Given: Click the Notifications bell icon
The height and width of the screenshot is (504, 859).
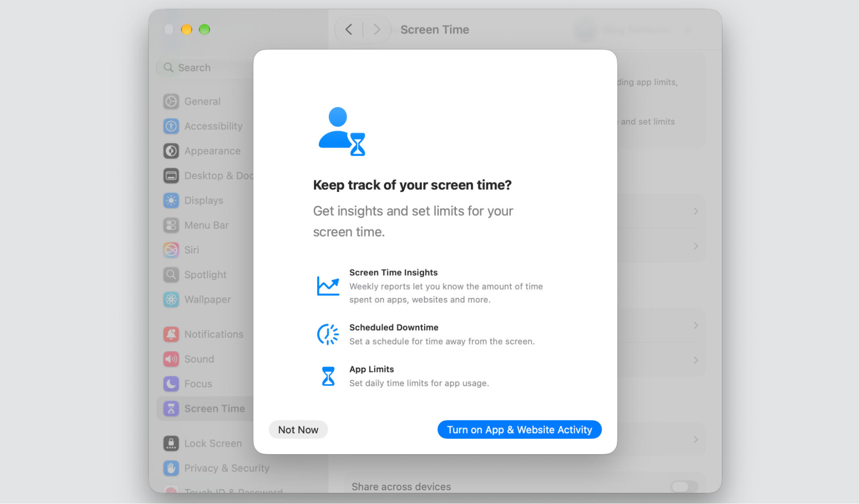Looking at the screenshot, I should (x=171, y=334).
